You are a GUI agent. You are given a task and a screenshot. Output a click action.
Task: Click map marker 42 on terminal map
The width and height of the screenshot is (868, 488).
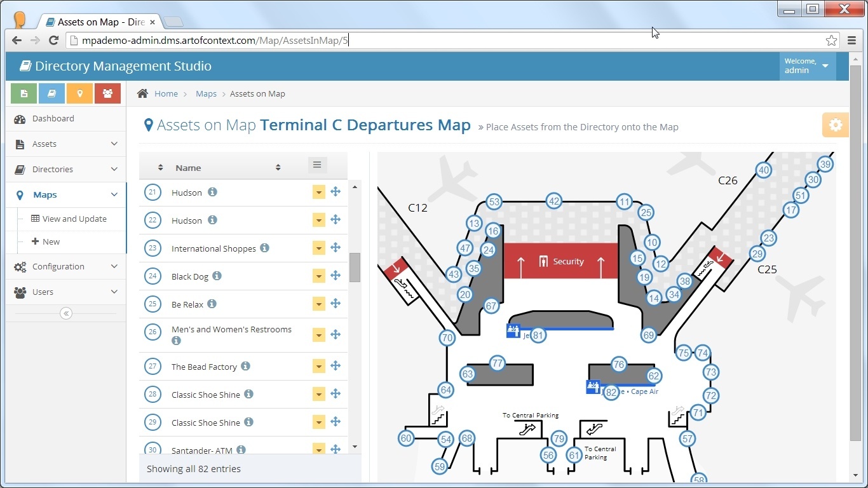tap(554, 201)
